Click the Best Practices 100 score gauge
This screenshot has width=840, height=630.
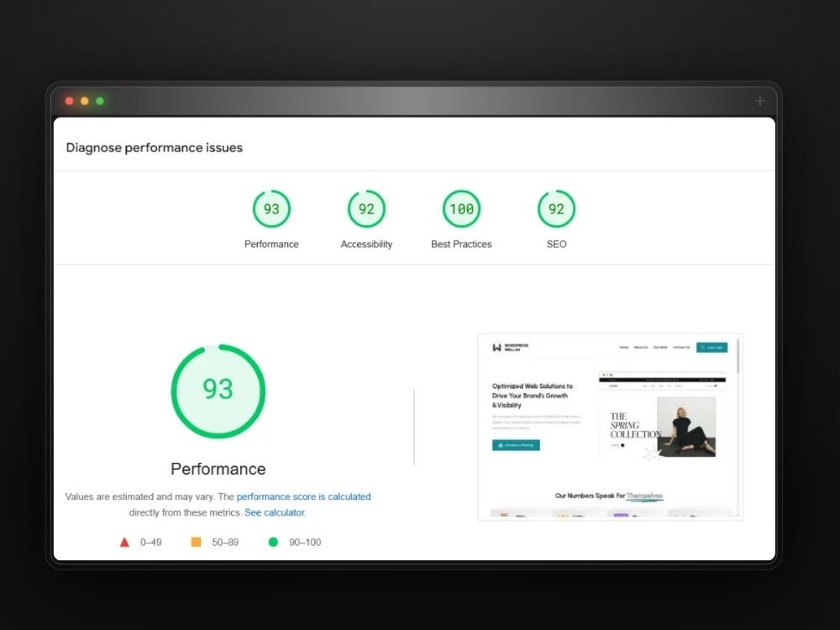click(x=461, y=209)
